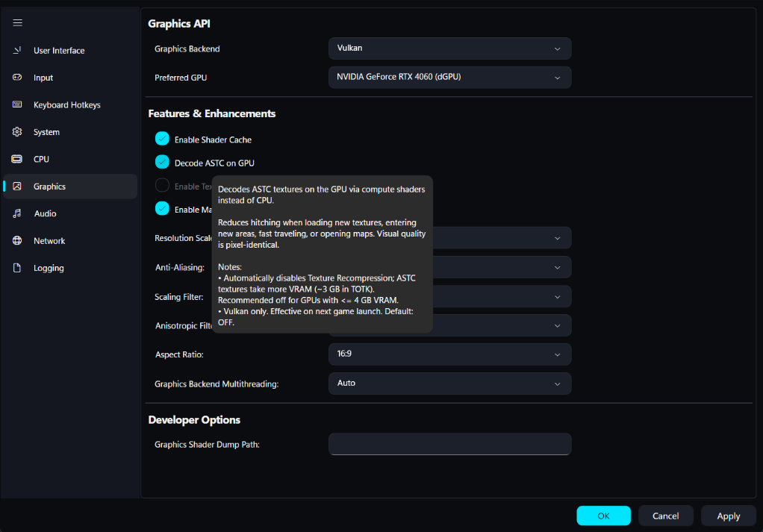The height and width of the screenshot is (532, 763).
Task: Expand the Anti-Aliasing dropdown arrow
Action: 557,267
